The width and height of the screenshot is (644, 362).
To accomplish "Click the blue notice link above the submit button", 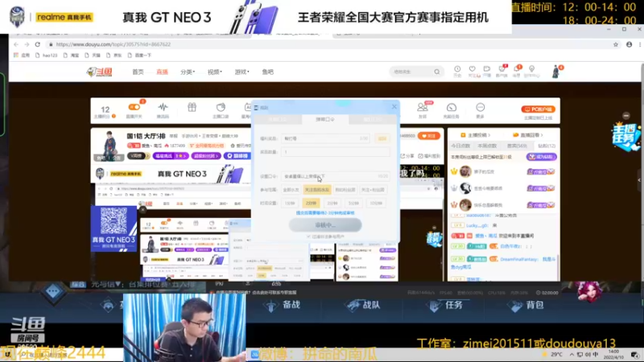I will (x=325, y=213).
